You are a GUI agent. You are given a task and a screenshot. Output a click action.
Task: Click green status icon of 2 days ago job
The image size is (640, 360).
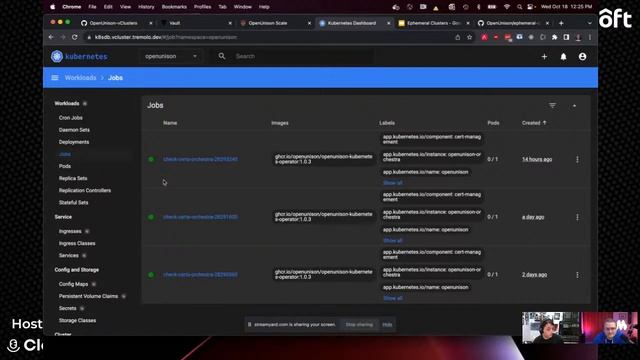tap(151, 275)
